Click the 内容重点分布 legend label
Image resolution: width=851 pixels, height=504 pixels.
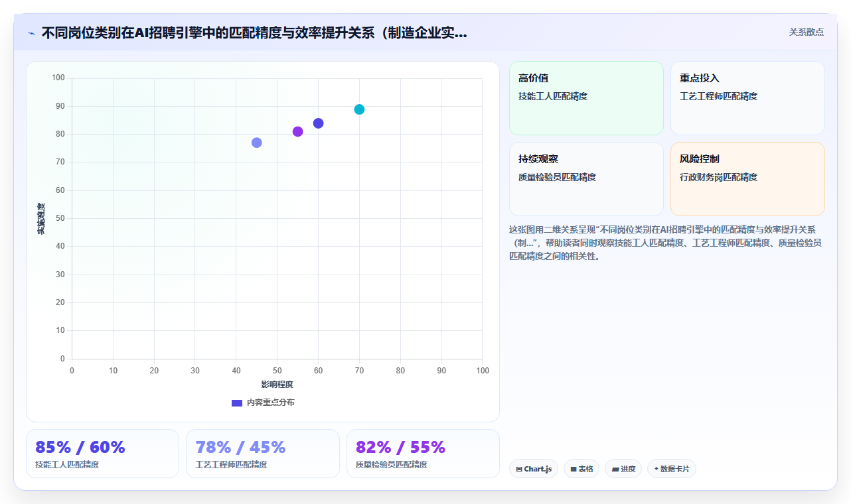pos(270,403)
